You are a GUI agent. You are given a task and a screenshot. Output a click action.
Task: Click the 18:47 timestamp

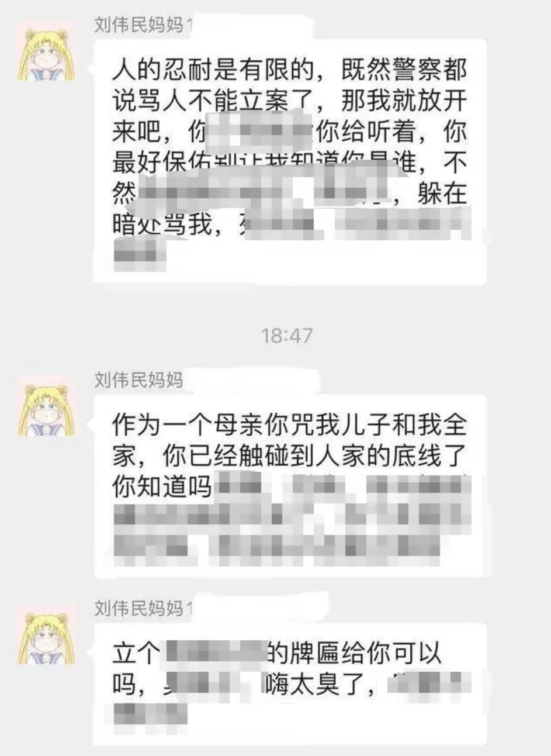(287, 335)
